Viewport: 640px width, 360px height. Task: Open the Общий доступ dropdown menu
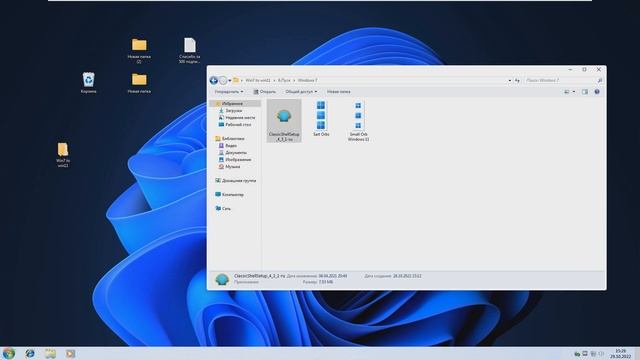pyautogui.click(x=301, y=92)
